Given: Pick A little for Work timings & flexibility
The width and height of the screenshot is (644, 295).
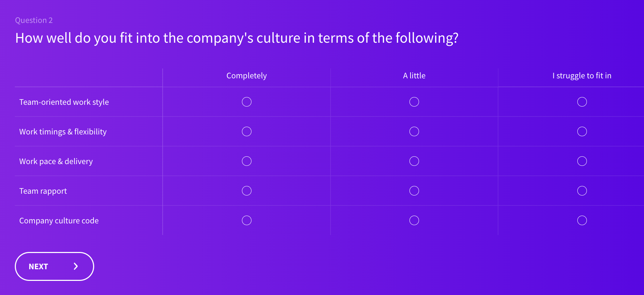Looking at the screenshot, I should point(414,132).
